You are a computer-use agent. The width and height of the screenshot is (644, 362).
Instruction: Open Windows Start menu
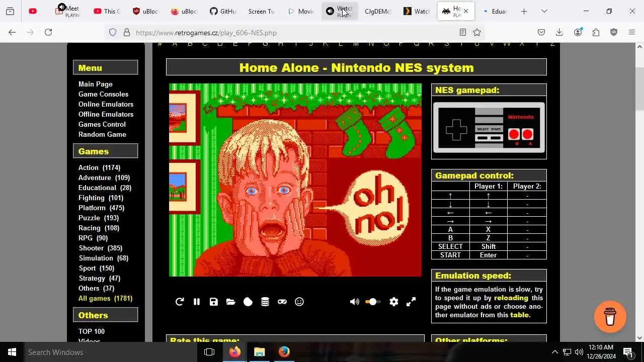pyautogui.click(x=12, y=352)
